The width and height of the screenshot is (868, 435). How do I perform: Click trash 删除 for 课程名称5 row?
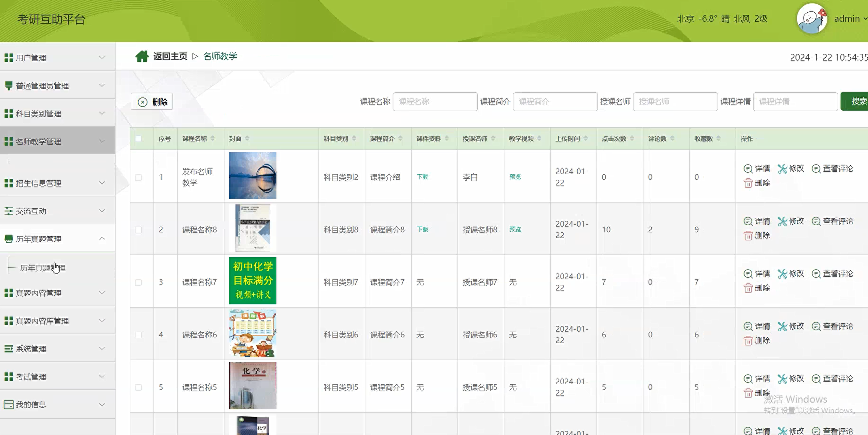coord(757,393)
